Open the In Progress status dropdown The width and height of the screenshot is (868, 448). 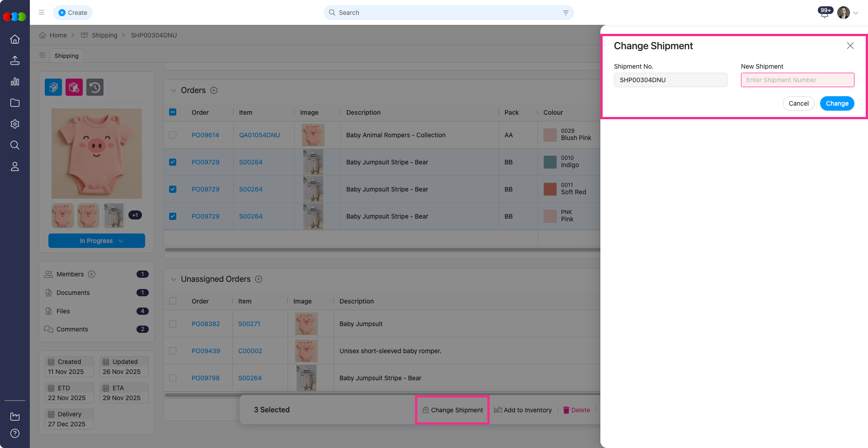[x=97, y=241]
